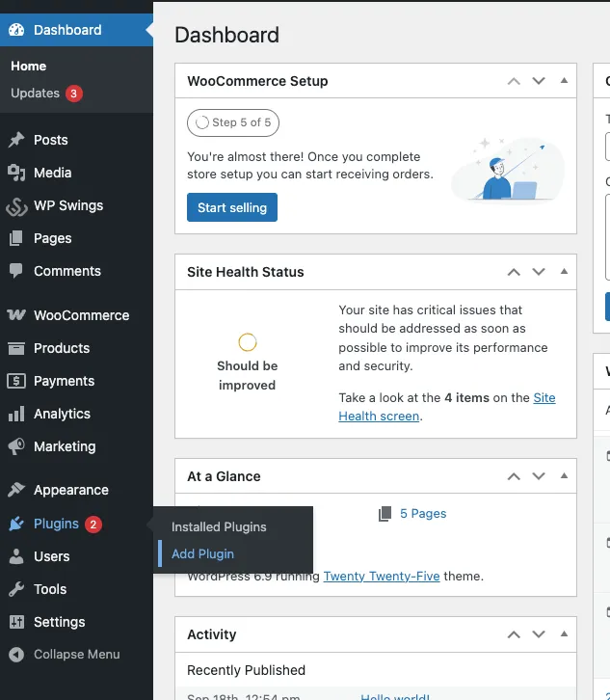This screenshot has width=610, height=700.
Task: Click the pages icon beside 5 Pages
Action: 385,514
